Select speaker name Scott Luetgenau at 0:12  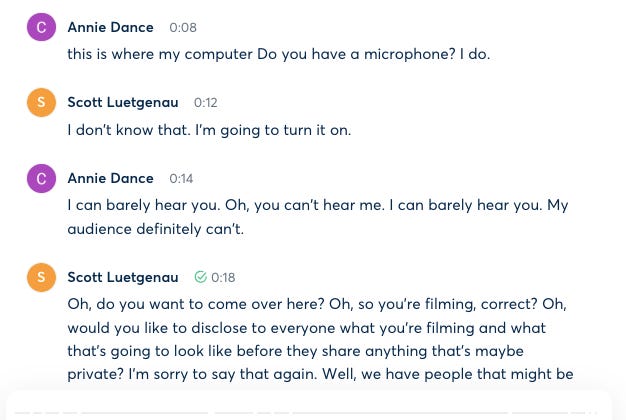(x=122, y=102)
